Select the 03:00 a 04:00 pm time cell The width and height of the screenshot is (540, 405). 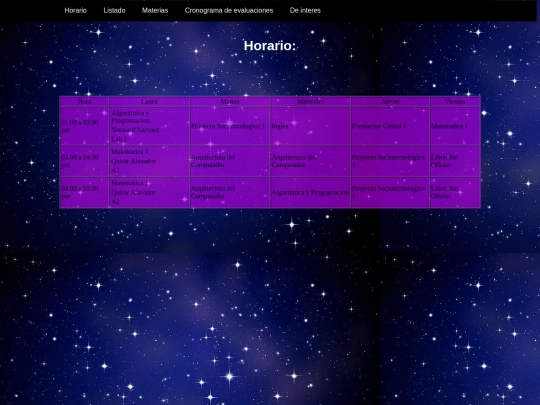[84, 161]
